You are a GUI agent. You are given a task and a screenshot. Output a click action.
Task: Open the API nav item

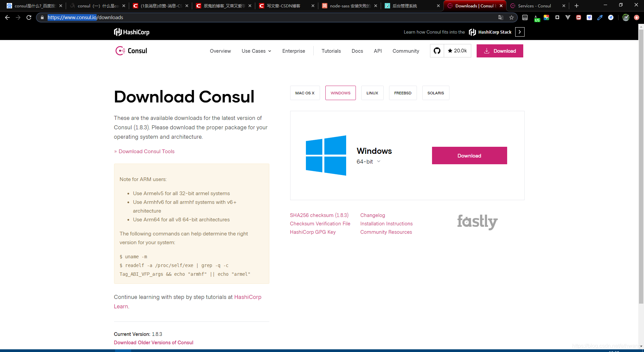click(x=378, y=51)
